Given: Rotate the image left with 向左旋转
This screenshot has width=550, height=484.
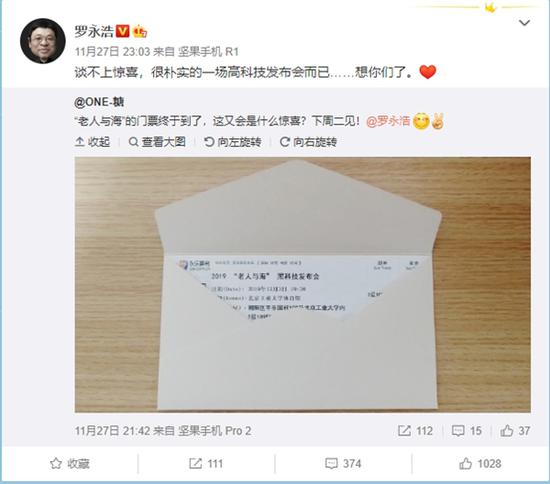Looking at the screenshot, I should [233, 142].
